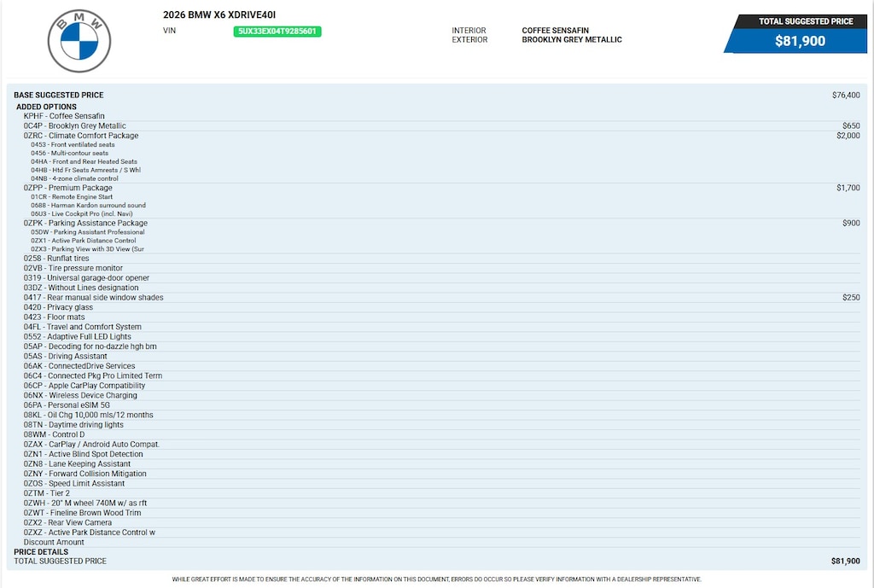Click the $2,000 Climate Comfort Package price
Image resolution: width=874 pixels, height=588 pixels.
click(x=848, y=136)
